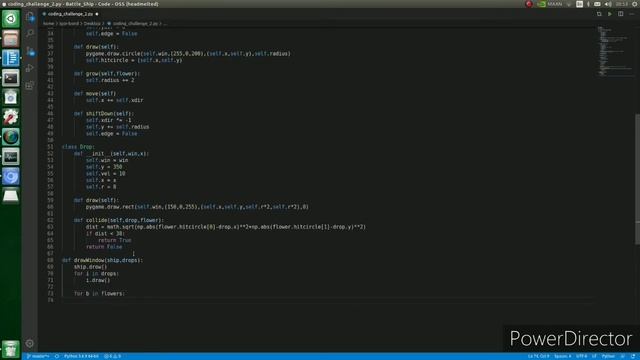Viewport: 640px width, 360px height.
Task: Open the Explorer view in the activity bar
Action: 30,17
